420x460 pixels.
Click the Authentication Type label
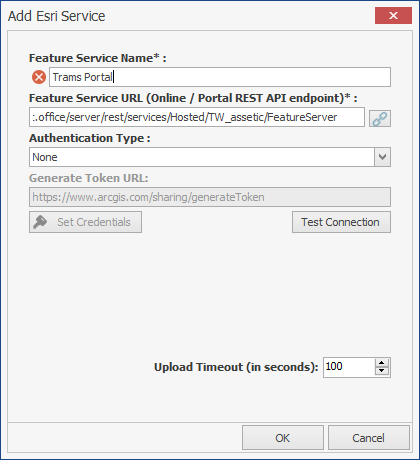(90, 138)
